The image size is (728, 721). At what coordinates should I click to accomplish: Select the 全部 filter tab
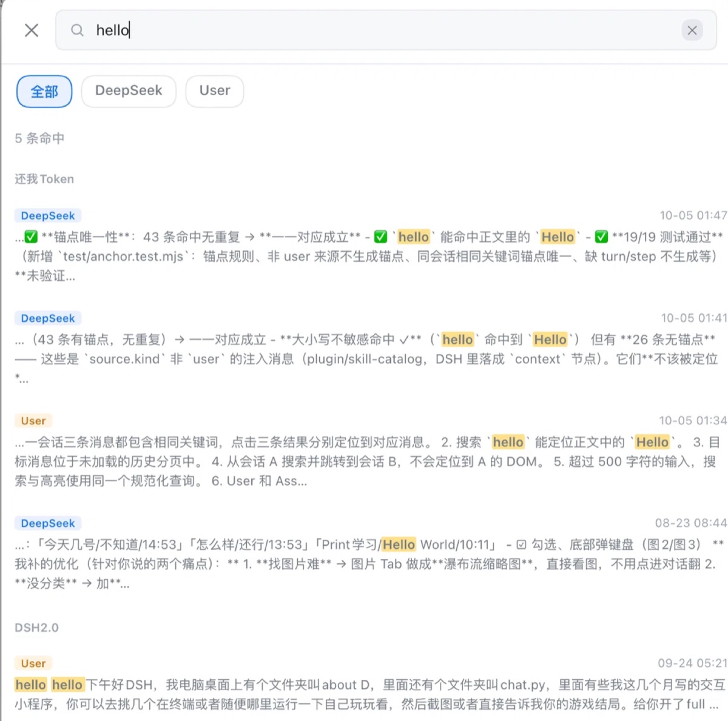(x=44, y=92)
